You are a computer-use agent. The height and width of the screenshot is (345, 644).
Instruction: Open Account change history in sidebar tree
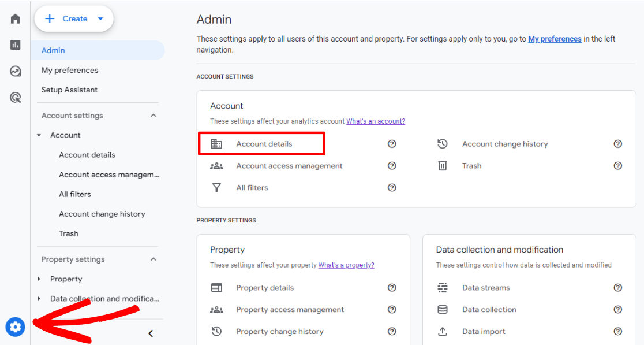tap(102, 214)
